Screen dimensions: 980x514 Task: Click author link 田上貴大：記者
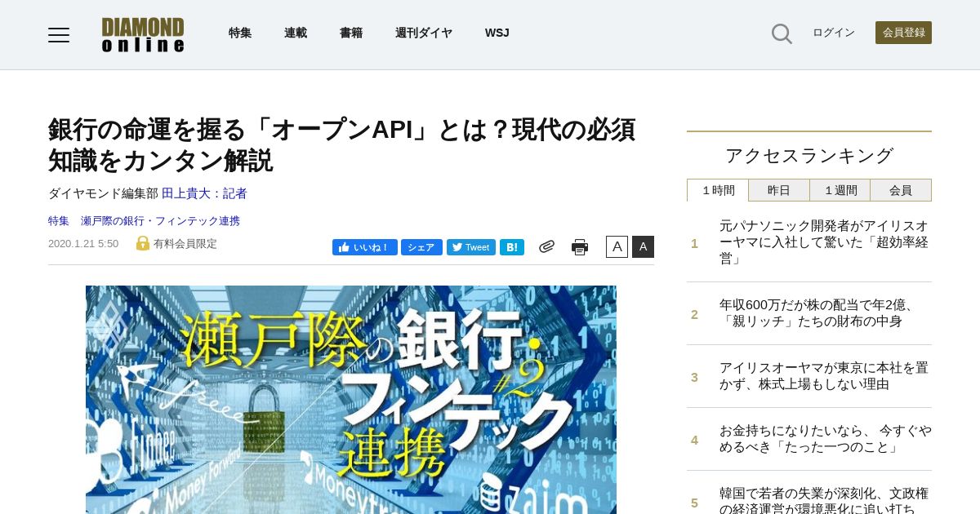(x=204, y=193)
